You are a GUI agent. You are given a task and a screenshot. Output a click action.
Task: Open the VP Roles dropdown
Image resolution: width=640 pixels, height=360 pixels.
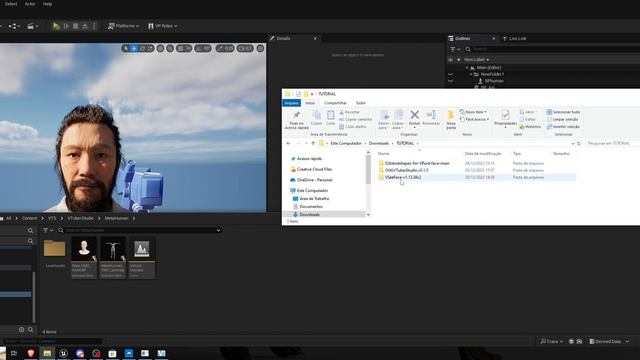pyautogui.click(x=162, y=26)
